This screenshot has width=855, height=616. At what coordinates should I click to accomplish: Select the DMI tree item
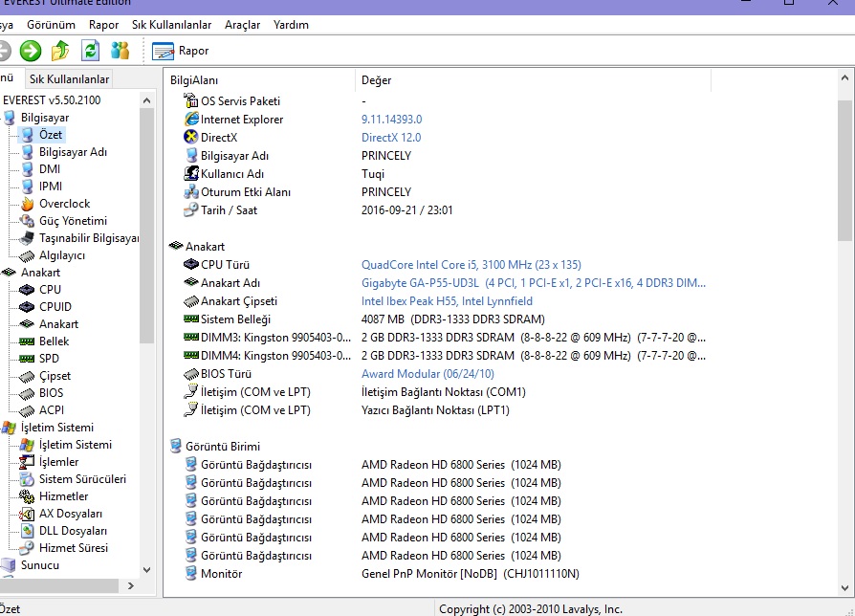click(x=50, y=169)
